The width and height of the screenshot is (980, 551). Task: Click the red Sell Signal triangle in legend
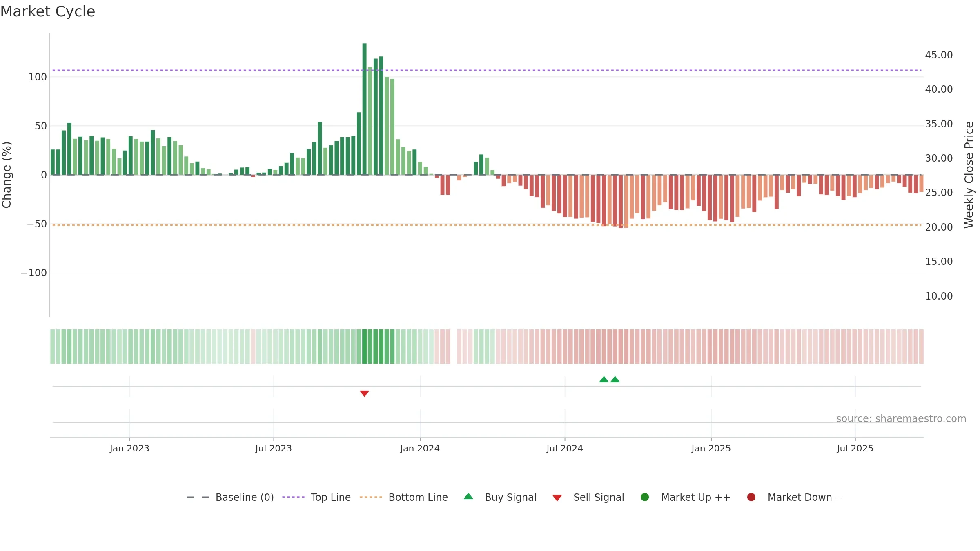point(557,498)
